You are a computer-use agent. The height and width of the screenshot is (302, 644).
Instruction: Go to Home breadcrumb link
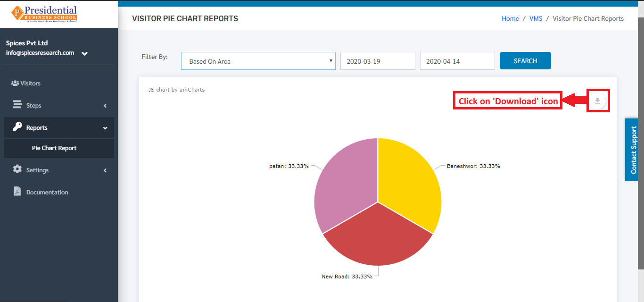coord(510,19)
